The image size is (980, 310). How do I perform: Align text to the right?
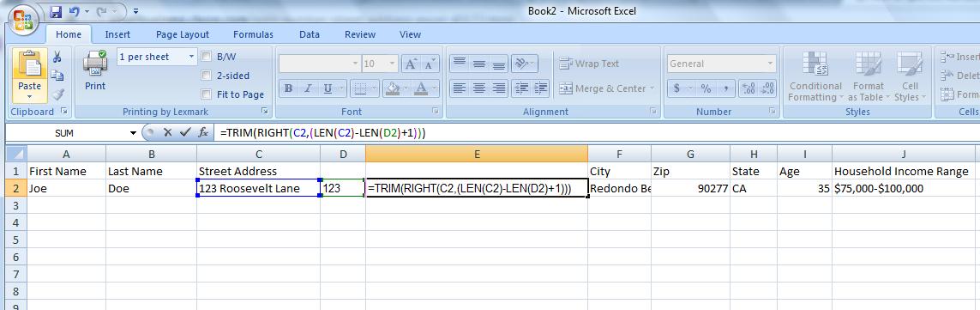(x=499, y=89)
